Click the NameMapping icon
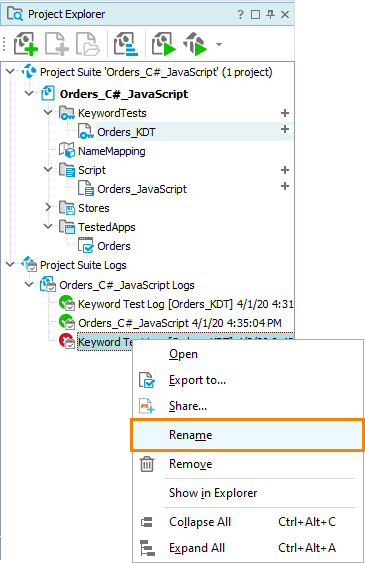Image resolution: width=365 pixels, height=563 pixels. point(67,150)
